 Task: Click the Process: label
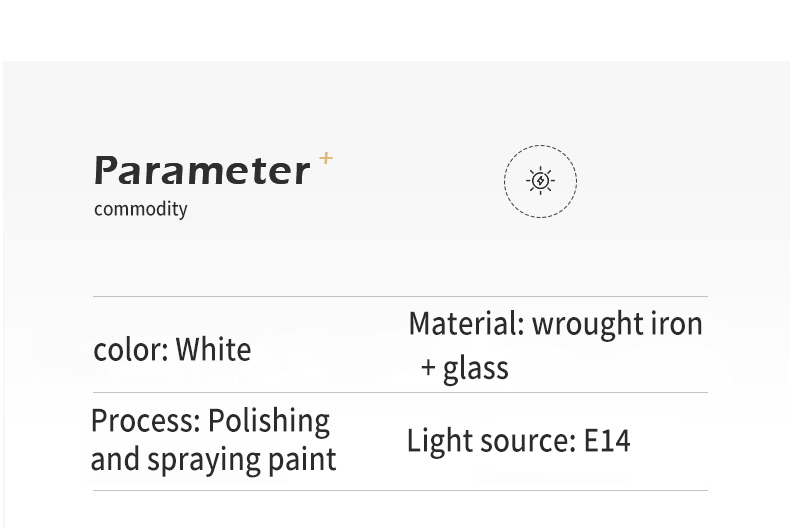tap(146, 420)
